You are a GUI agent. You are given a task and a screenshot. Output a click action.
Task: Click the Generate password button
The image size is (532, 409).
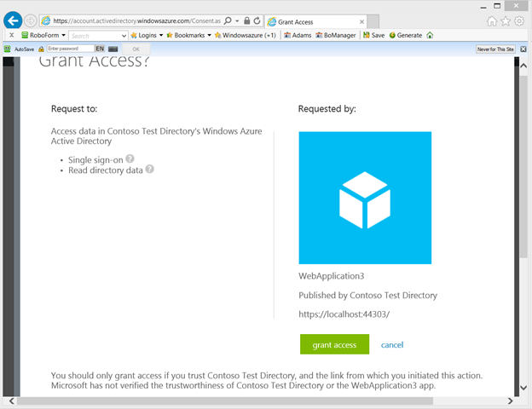click(406, 35)
